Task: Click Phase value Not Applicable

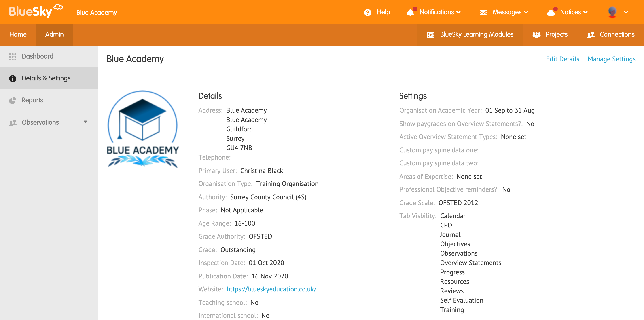Action: pyautogui.click(x=242, y=210)
